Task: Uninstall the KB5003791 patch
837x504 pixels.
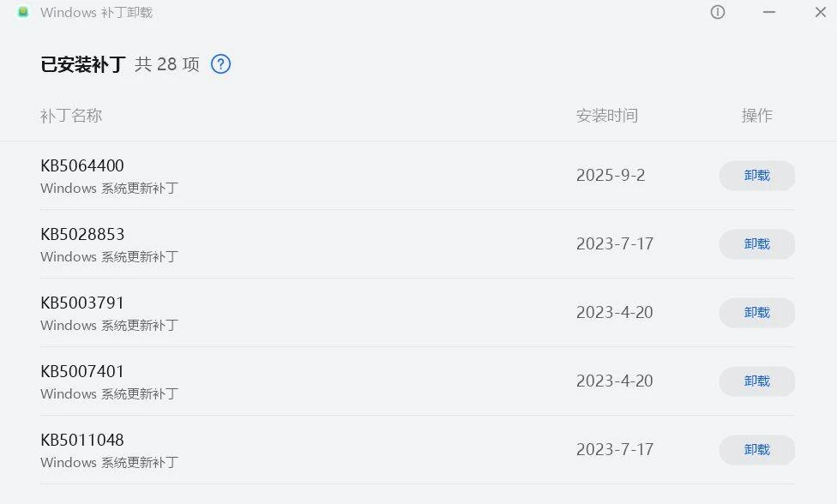Action: coord(756,313)
